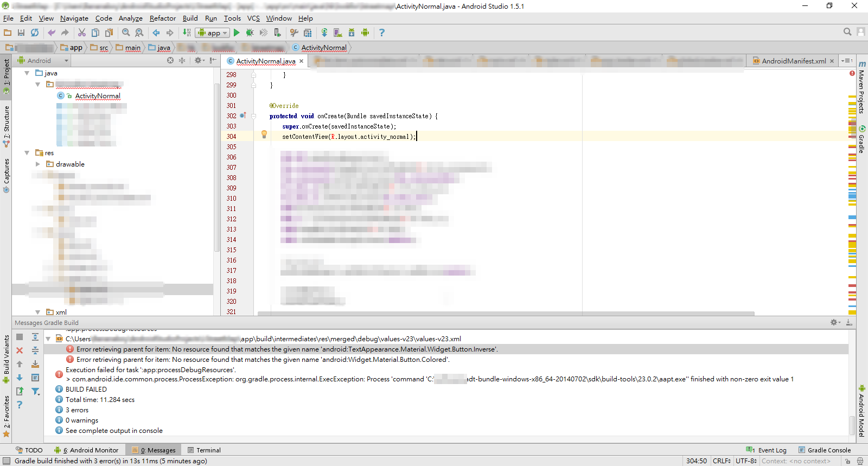This screenshot has height=466, width=868.
Task: Collapse the values-v23.xml message group
Action: [48, 339]
